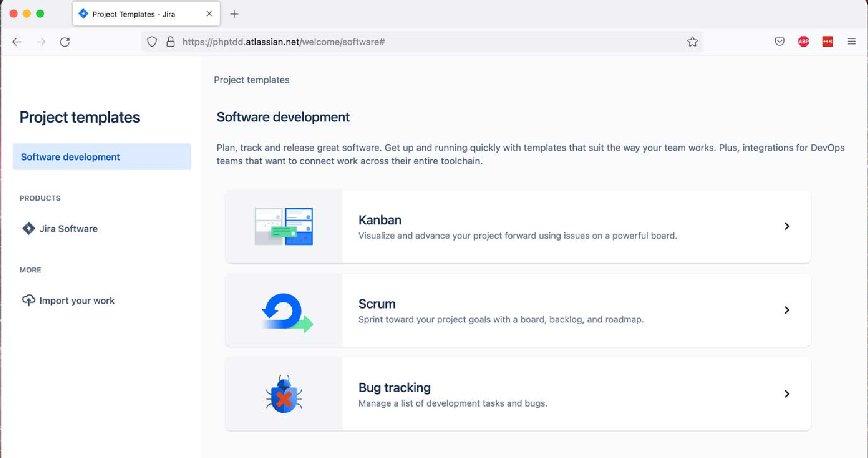Screen dimensions: 868x458
Task: Open the Pocket save icon
Action: pyautogui.click(x=779, y=42)
